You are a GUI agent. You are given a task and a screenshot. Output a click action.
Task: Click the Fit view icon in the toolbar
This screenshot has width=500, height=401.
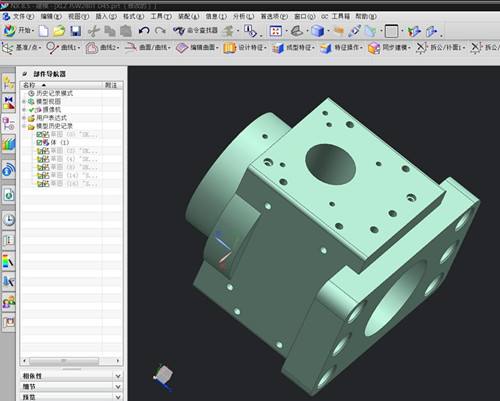tap(276, 31)
